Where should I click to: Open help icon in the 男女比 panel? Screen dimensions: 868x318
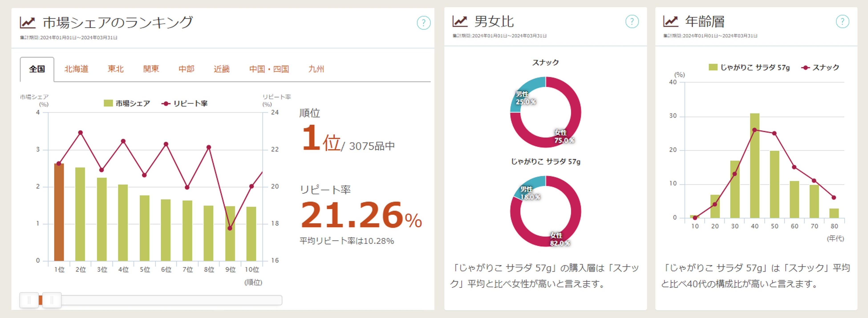[x=632, y=22]
